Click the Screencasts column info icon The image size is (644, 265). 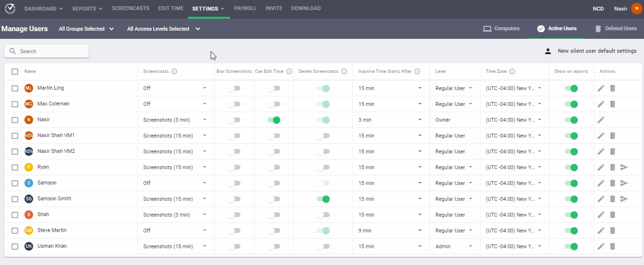tap(174, 71)
